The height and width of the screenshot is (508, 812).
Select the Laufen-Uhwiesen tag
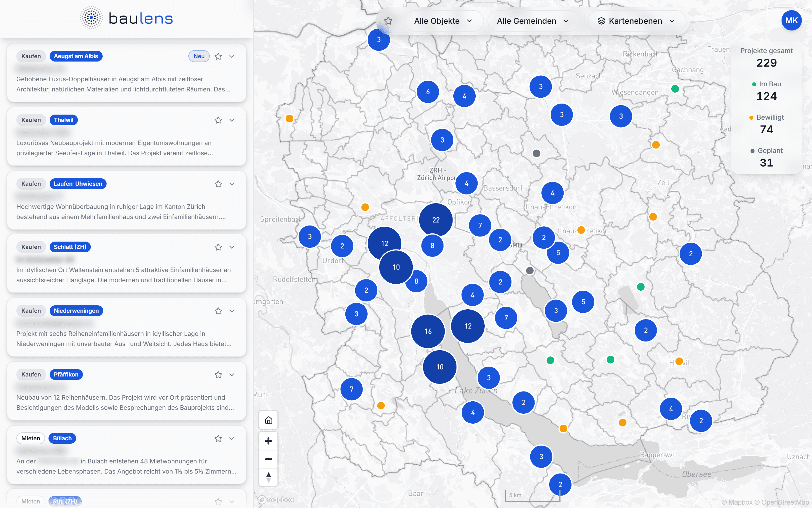tap(78, 184)
